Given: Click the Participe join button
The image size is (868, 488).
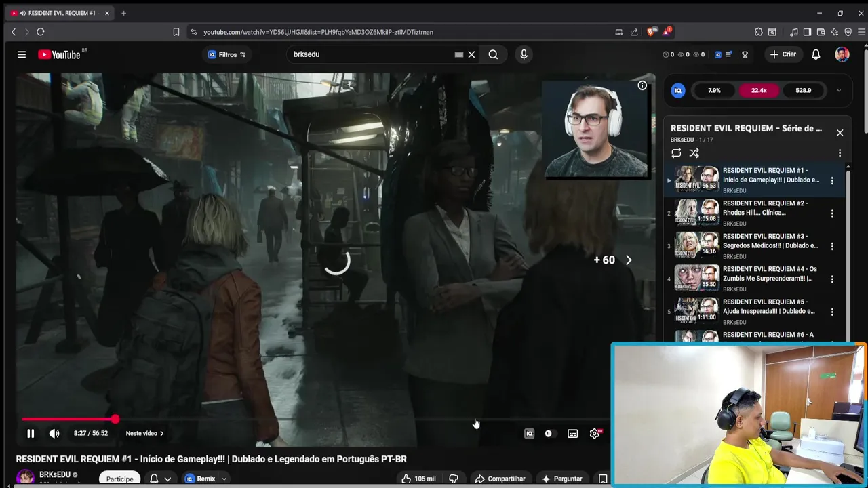Looking at the screenshot, I should [x=119, y=479].
